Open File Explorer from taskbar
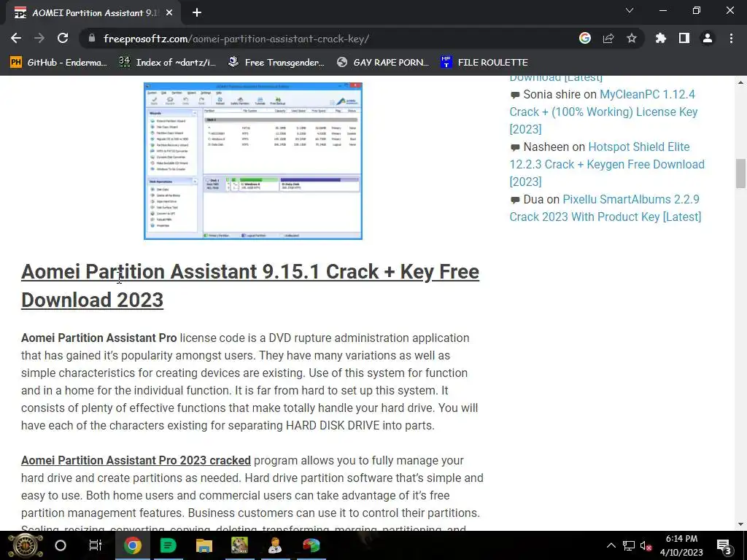This screenshot has width=747, height=560. 204,545
